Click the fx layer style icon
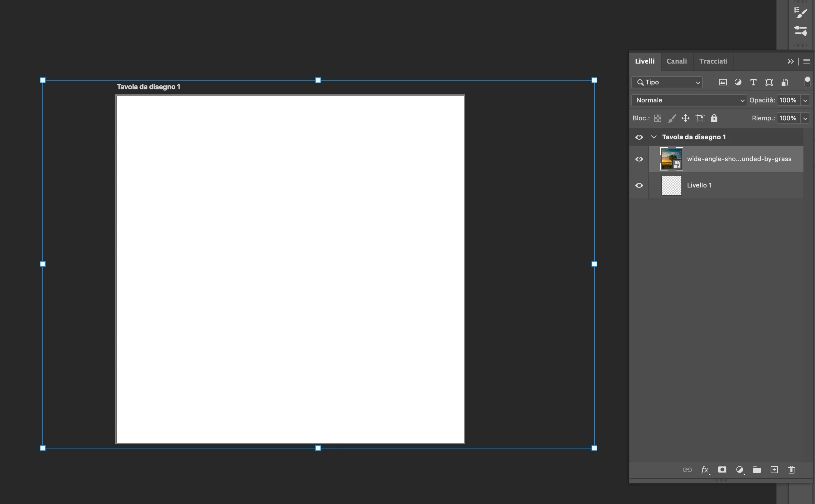Viewport: 815px width, 504px height. click(705, 470)
